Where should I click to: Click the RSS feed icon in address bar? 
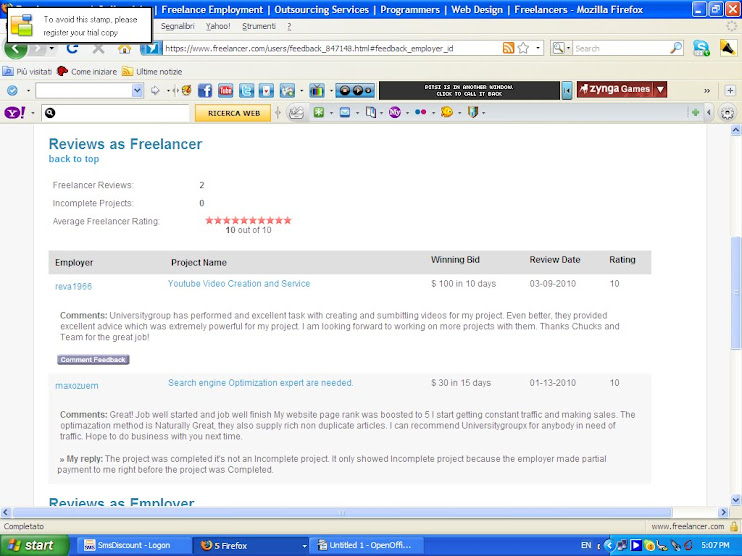tap(508, 48)
